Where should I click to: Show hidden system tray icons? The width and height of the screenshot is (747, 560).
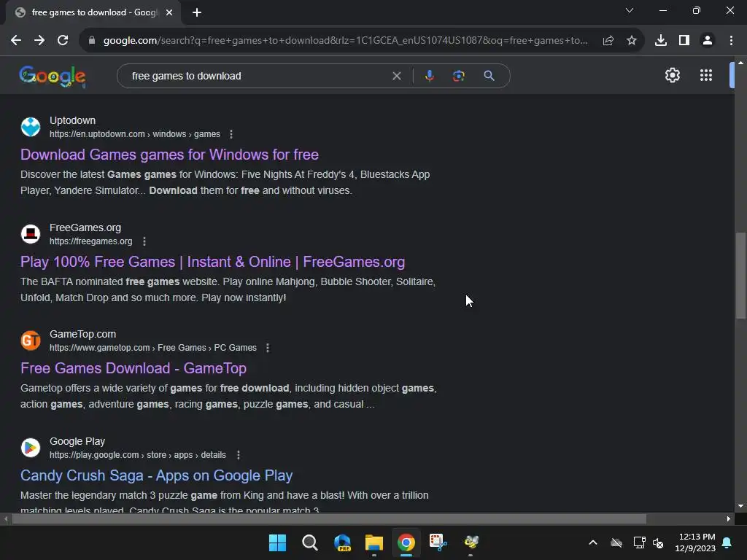[593, 542]
